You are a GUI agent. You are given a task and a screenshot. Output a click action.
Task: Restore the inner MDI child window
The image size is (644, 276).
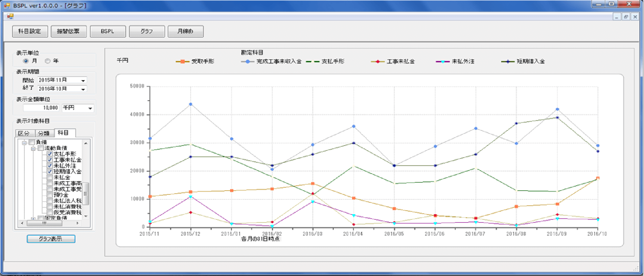pos(626,17)
